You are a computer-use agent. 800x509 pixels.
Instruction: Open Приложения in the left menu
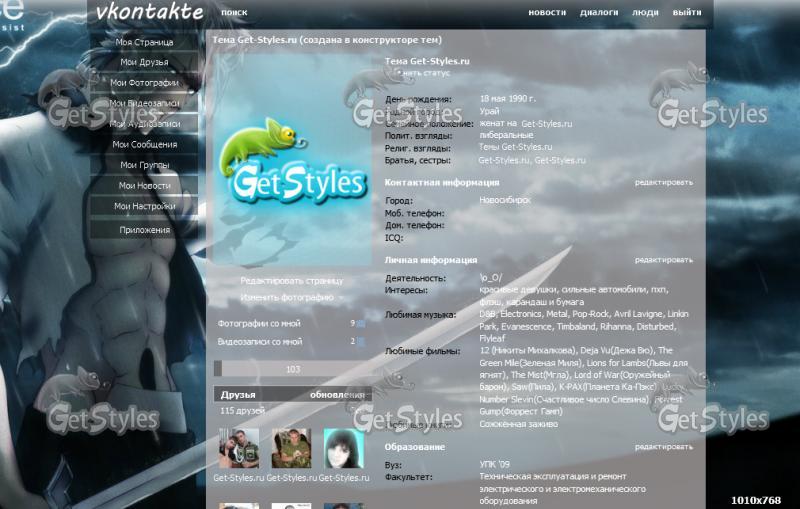click(144, 229)
